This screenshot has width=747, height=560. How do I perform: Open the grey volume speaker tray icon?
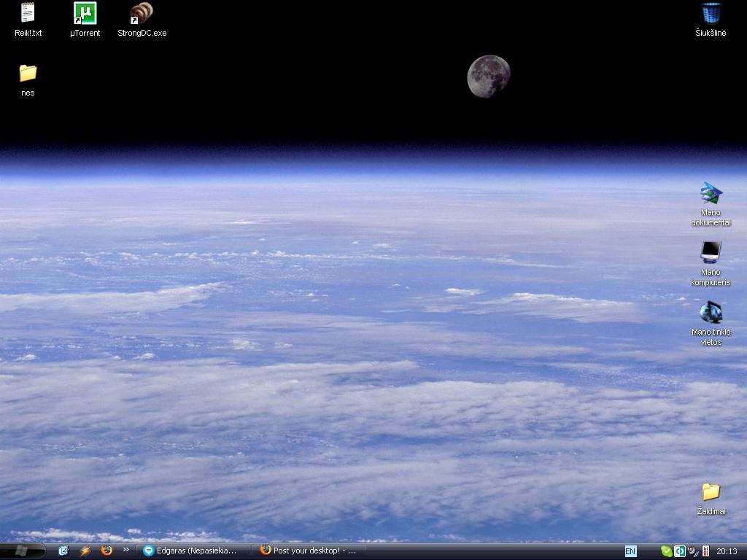coord(693,551)
